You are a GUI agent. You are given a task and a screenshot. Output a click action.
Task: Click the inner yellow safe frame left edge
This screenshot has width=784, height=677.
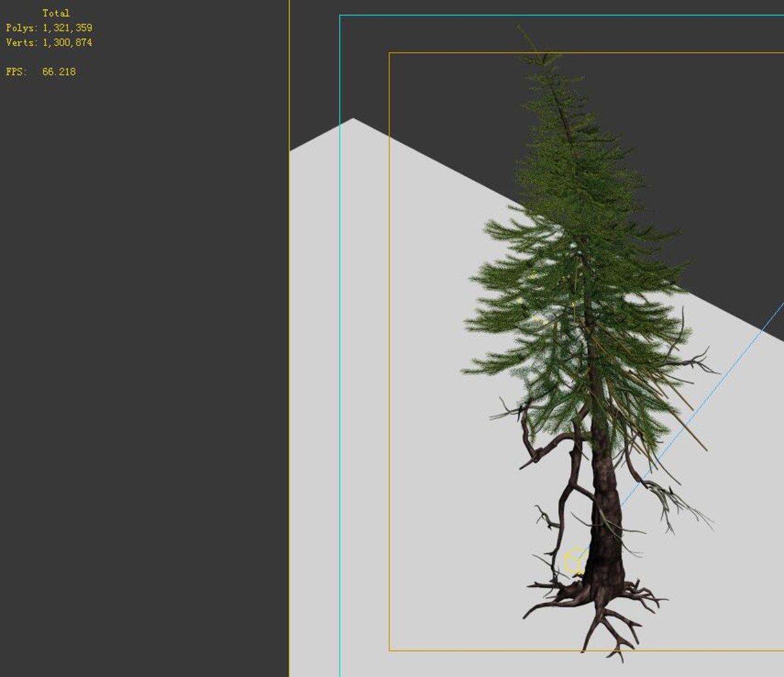tap(389, 351)
